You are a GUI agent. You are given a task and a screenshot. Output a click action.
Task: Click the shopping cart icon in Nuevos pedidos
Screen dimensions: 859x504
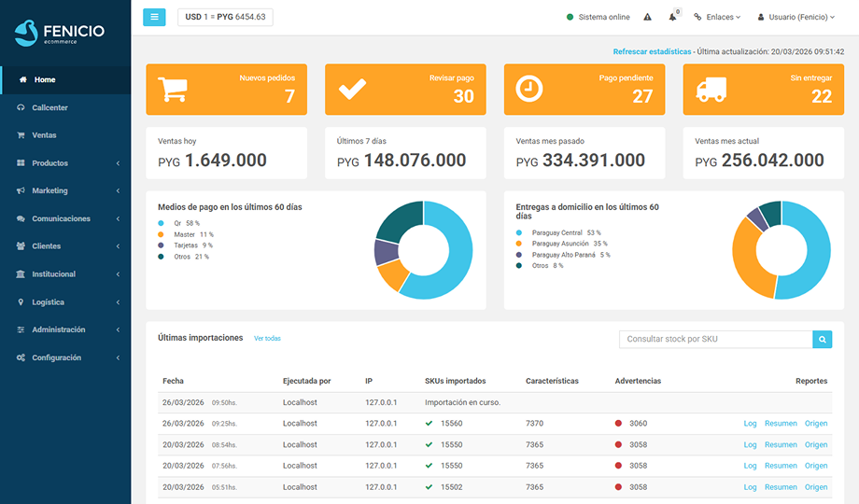172,89
